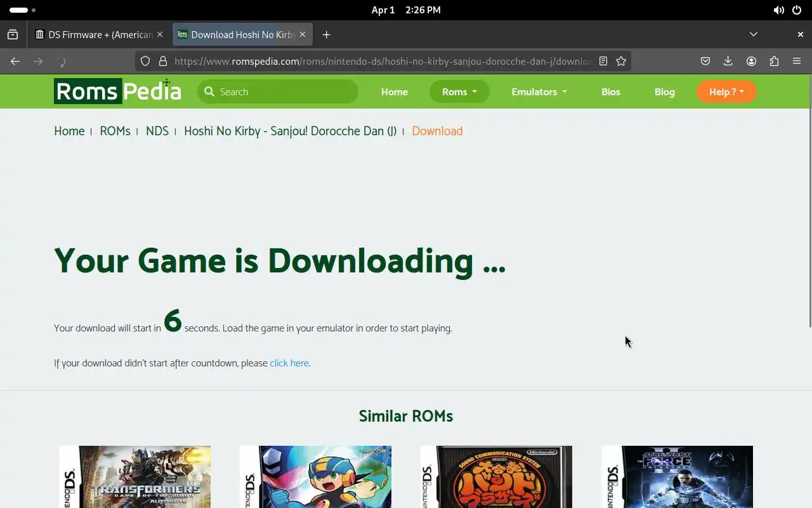Click the Download breadcrumb link

point(437,131)
